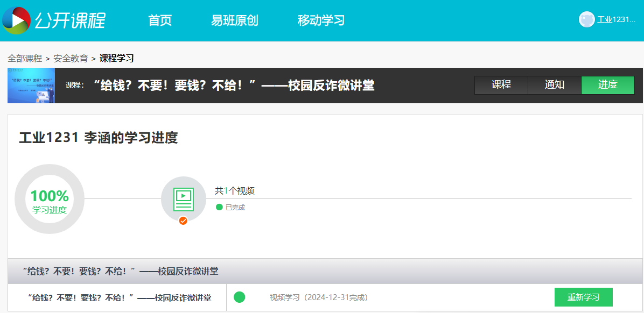The height and width of the screenshot is (313, 644).
Task: Open the lesson title in the table row
Action: (x=119, y=298)
